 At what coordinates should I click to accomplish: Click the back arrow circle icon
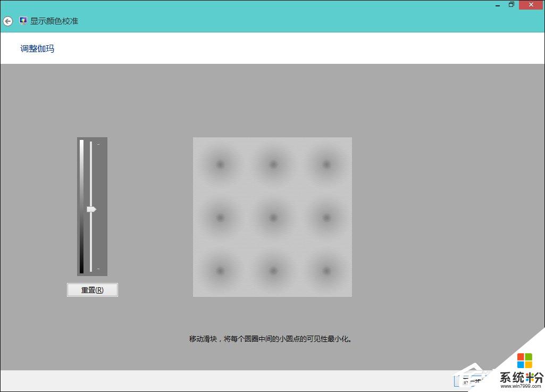tap(8, 21)
